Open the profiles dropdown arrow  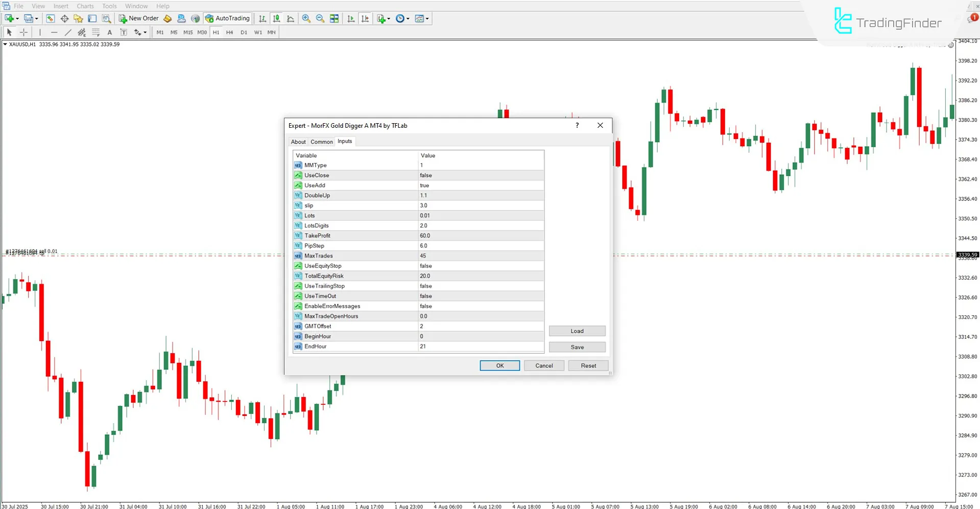(37, 18)
